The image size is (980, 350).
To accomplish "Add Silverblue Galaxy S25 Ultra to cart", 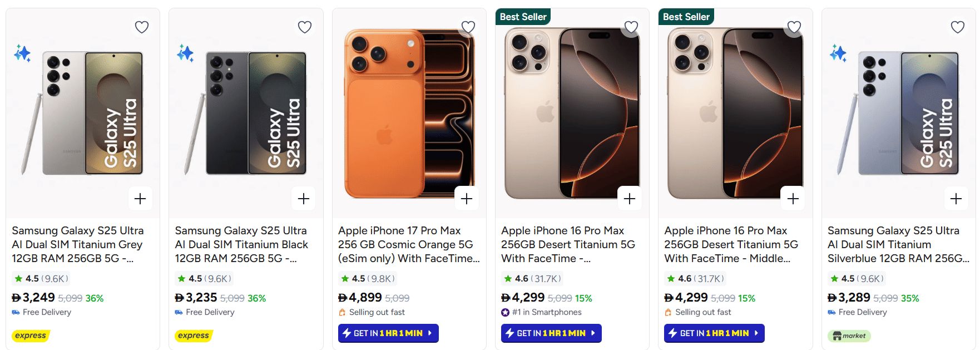I will tap(956, 199).
